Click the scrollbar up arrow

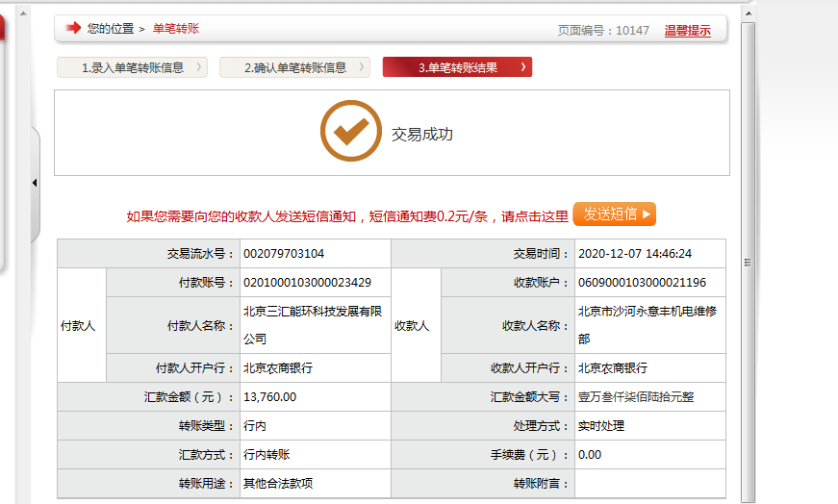748,13
